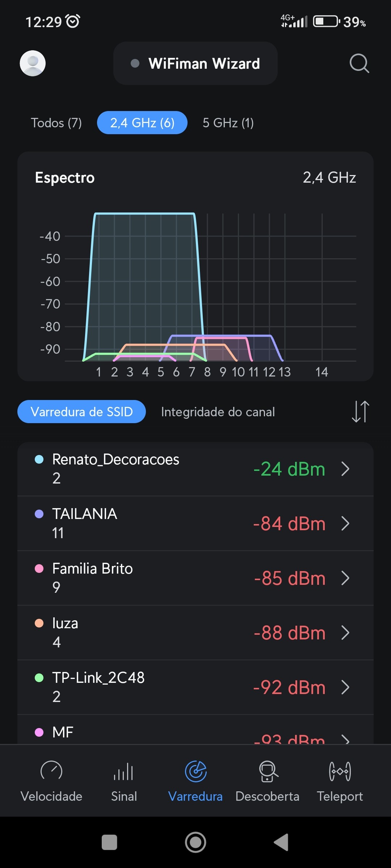
Task: Switch to Integridade do canal tab
Action: 218,412
